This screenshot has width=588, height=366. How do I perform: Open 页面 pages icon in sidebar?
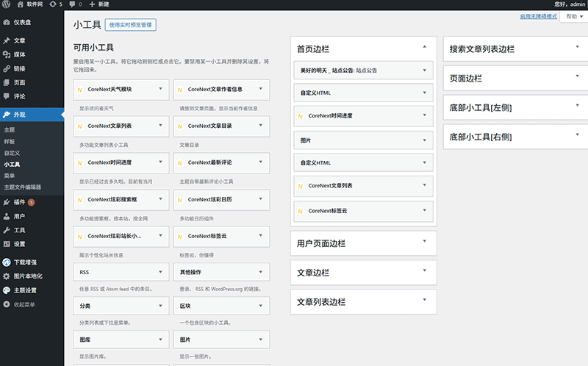tap(7, 82)
